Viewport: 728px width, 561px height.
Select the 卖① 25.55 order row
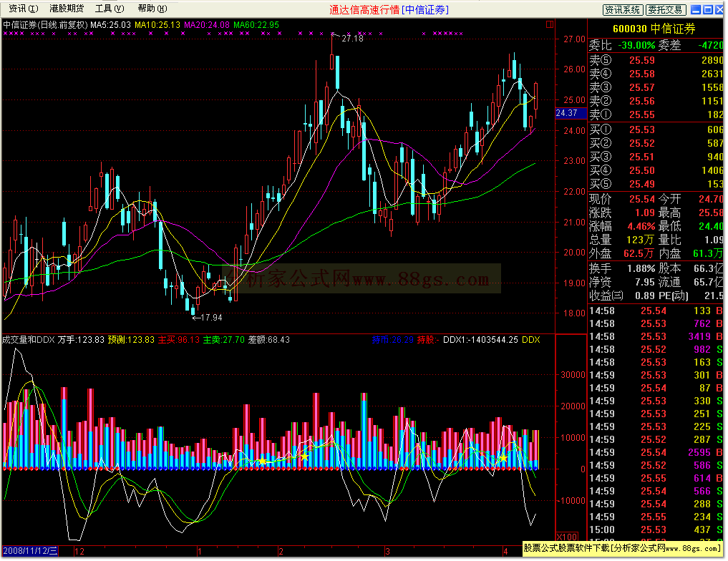pos(656,114)
